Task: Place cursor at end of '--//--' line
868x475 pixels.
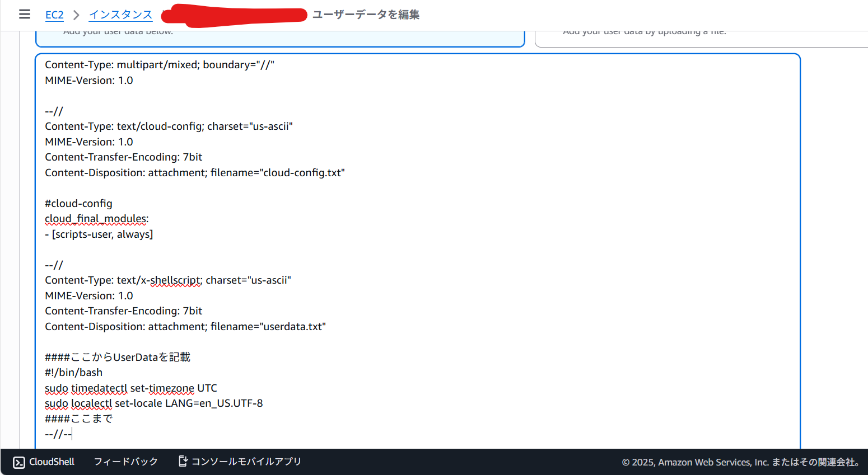Action: [72, 434]
